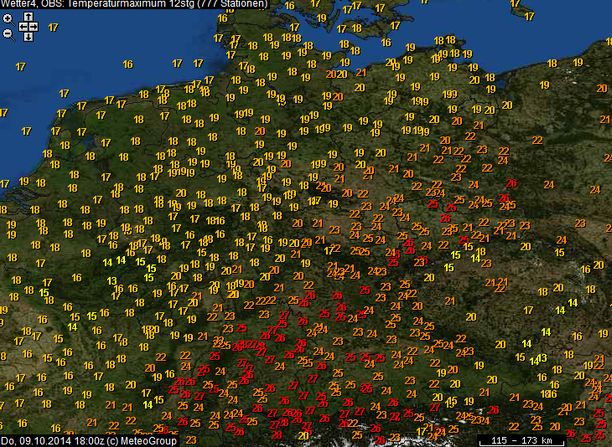Pan the map right with arrow button
Screen dimensions: 612x447
(34, 27)
